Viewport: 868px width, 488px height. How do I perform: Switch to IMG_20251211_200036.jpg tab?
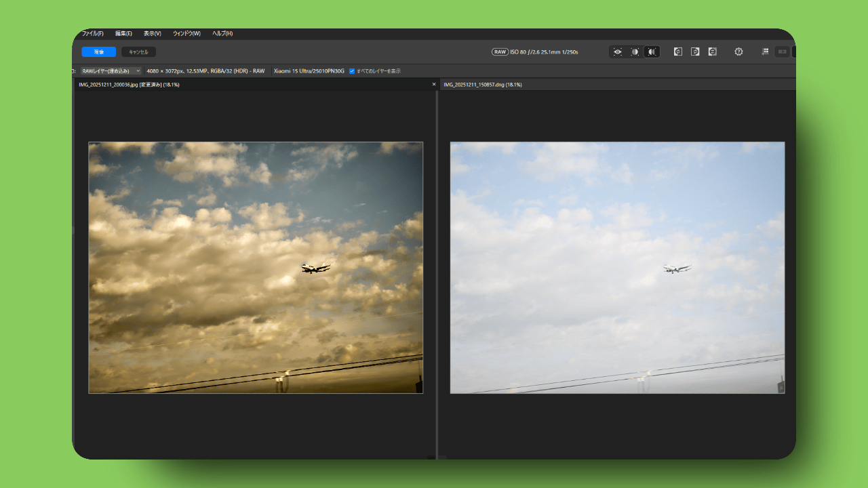[x=129, y=85]
